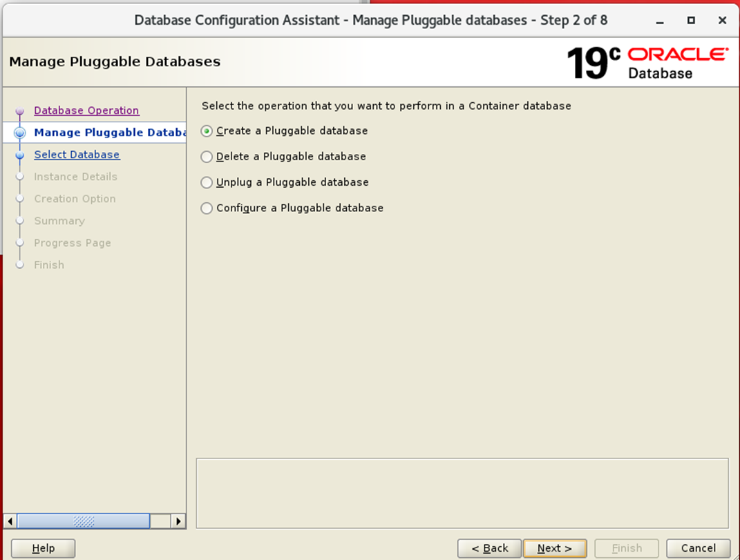Click the Manage Pluggable Databases step entry
Viewport: 740px width, 560px height.
[x=109, y=133]
